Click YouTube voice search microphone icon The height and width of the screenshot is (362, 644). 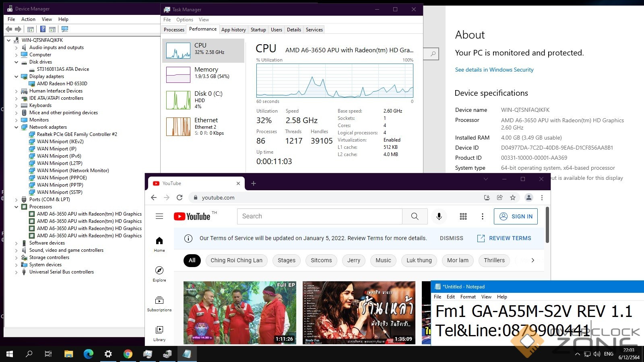(439, 216)
